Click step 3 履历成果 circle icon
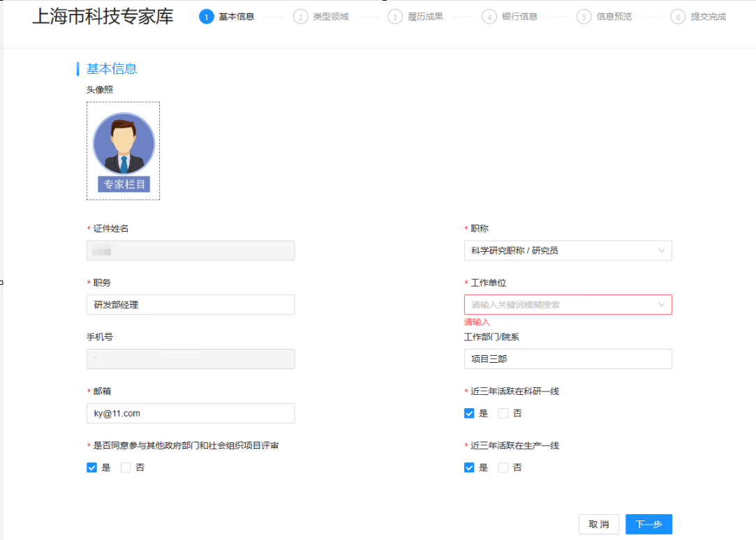Screen dimensions: 756x540 click(395, 17)
